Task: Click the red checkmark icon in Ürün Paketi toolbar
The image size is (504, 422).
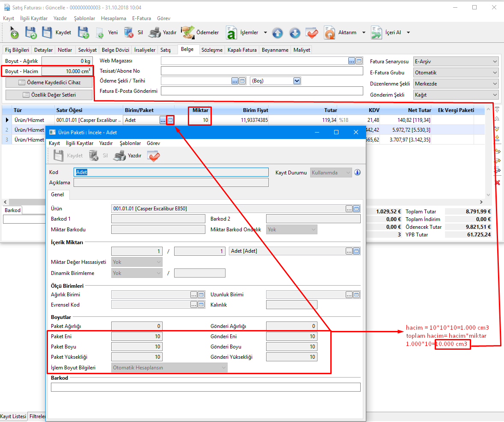Action: click(153, 156)
